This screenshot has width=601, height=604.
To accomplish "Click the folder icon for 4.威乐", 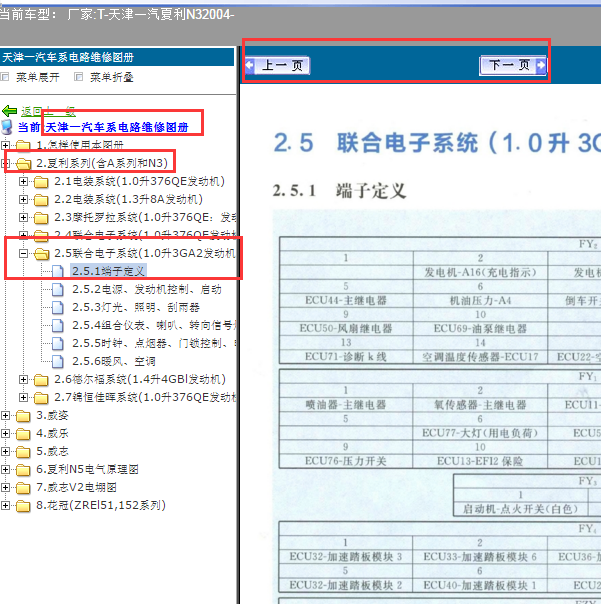I will coord(24,434).
